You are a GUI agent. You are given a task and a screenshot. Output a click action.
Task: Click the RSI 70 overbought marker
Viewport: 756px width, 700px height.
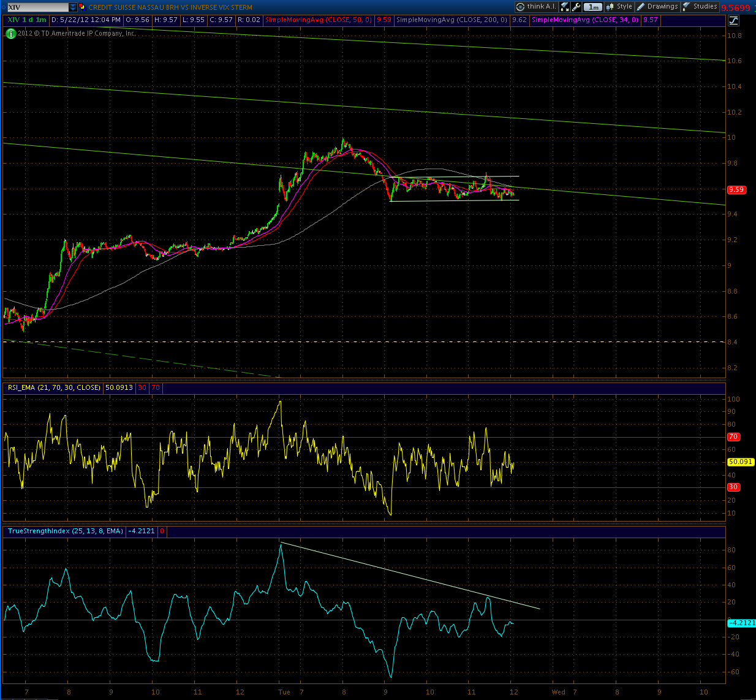(733, 437)
